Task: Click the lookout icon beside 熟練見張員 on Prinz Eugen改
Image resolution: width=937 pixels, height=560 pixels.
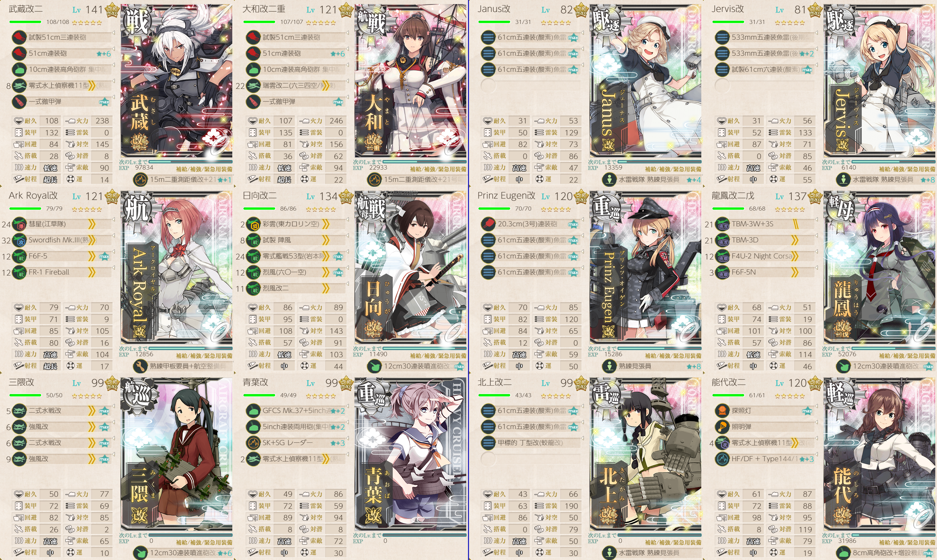Action: click(609, 366)
